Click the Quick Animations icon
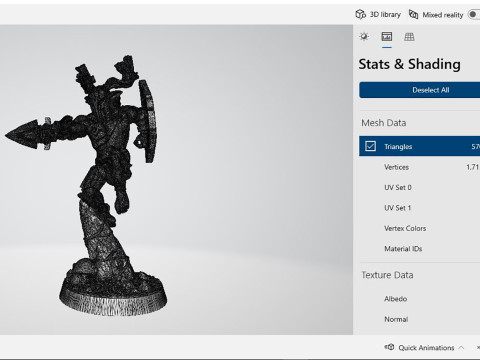Viewport: 480px width, 360px height. tap(389, 347)
